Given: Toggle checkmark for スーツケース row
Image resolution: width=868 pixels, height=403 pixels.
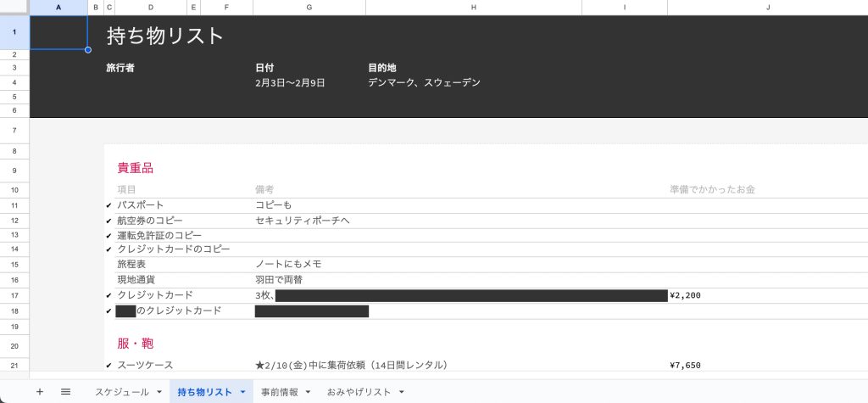Looking at the screenshot, I should click(109, 366).
